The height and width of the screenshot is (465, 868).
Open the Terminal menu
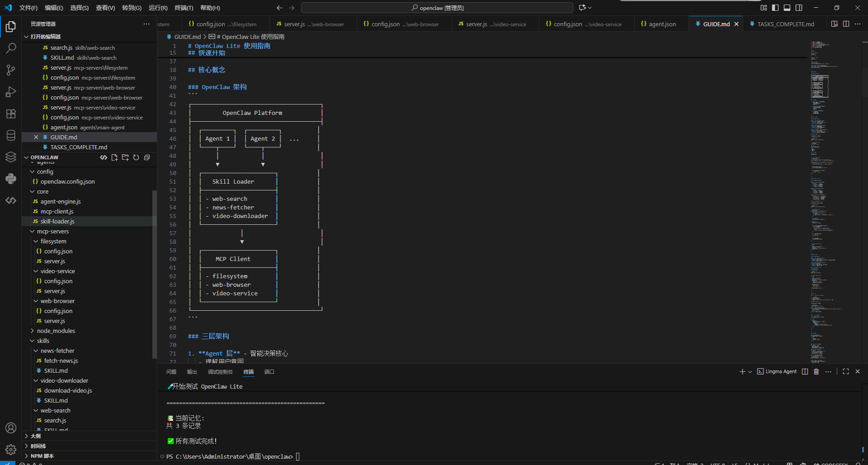(184, 8)
